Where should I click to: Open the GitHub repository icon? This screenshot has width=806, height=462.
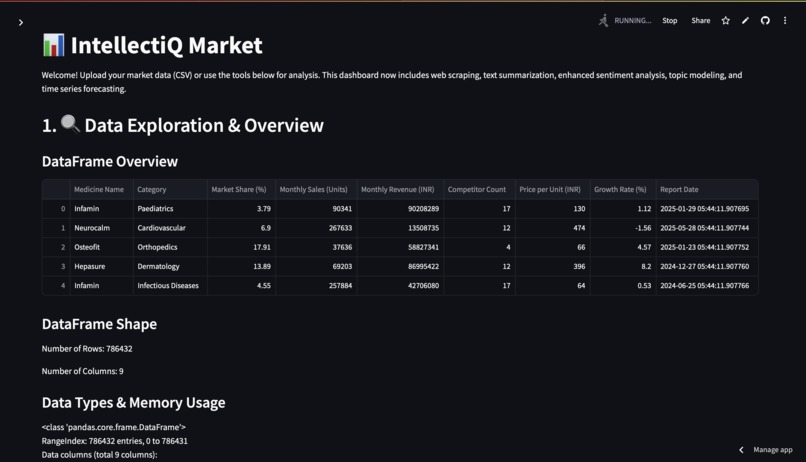tap(765, 21)
